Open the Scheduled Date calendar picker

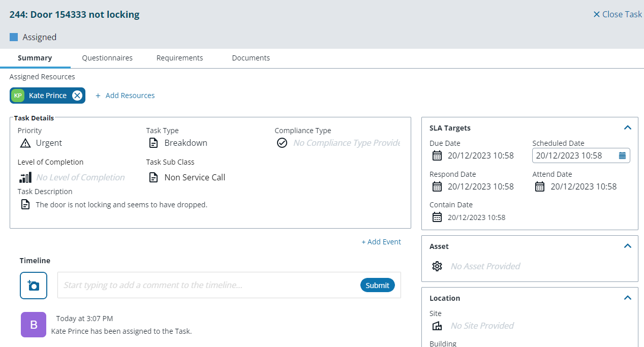(x=622, y=156)
